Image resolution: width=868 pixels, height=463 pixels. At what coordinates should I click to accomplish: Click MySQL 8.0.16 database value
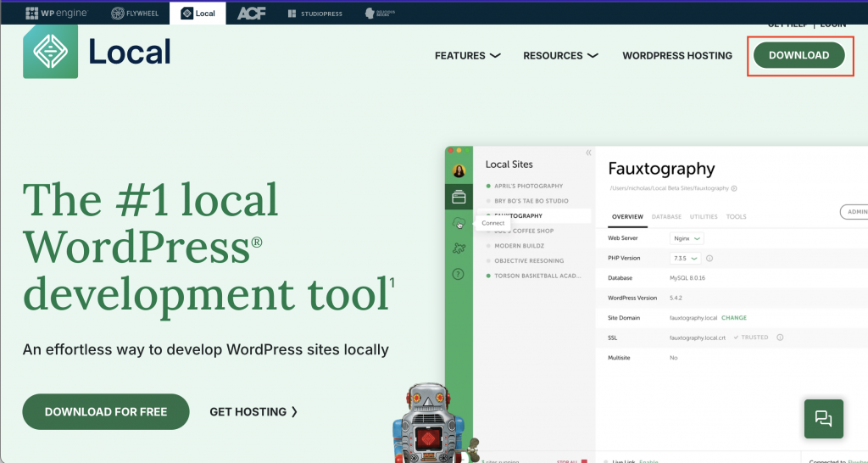point(687,278)
